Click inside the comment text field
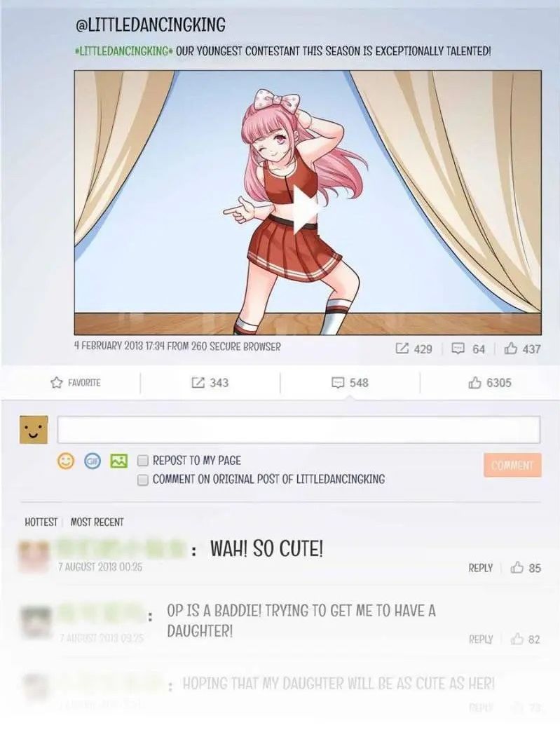This screenshot has width=560, height=751. coord(299,430)
